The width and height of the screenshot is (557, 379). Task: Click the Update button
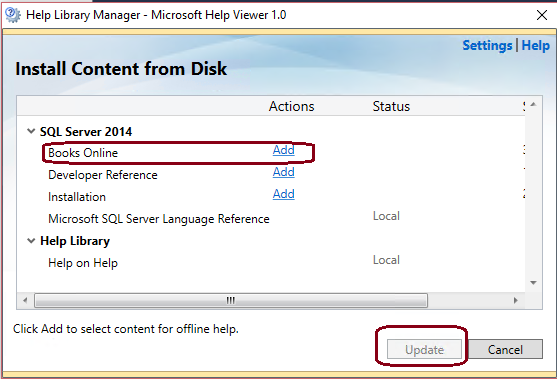[424, 350]
